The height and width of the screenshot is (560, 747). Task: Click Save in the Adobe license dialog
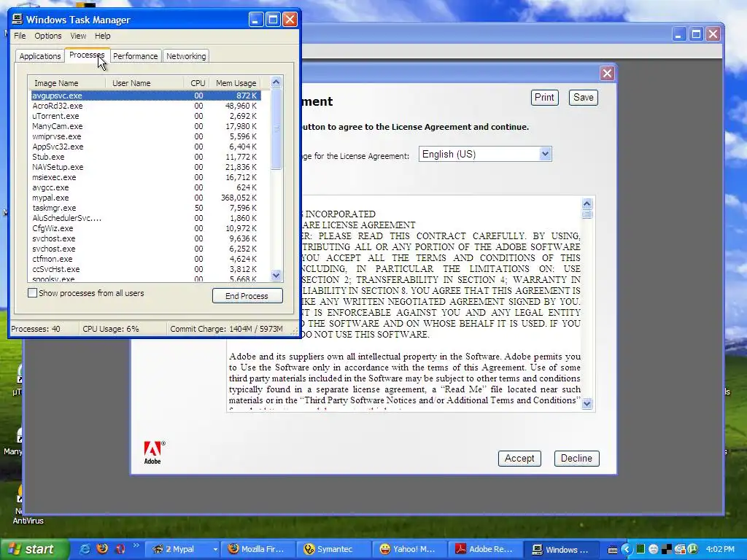pyautogui.click(x=583, y=98)
